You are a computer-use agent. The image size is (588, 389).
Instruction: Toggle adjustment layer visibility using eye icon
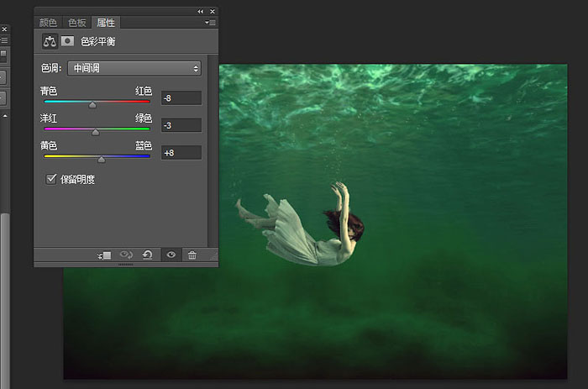tap(171, 255)
